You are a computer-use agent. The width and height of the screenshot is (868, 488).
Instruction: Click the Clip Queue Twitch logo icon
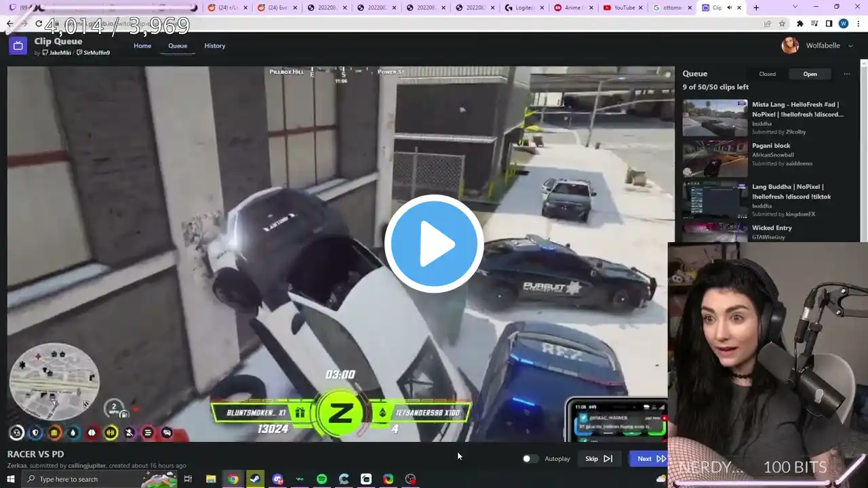[18, 45]
